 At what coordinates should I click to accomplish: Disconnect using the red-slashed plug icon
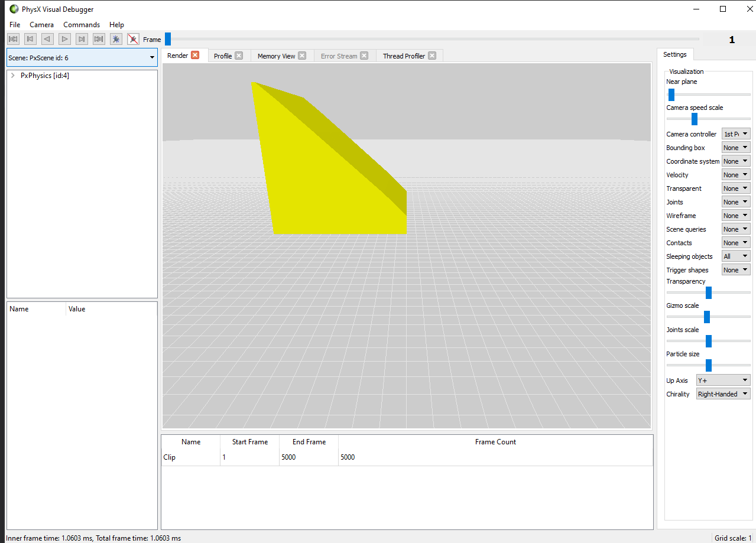pos(132,39)
